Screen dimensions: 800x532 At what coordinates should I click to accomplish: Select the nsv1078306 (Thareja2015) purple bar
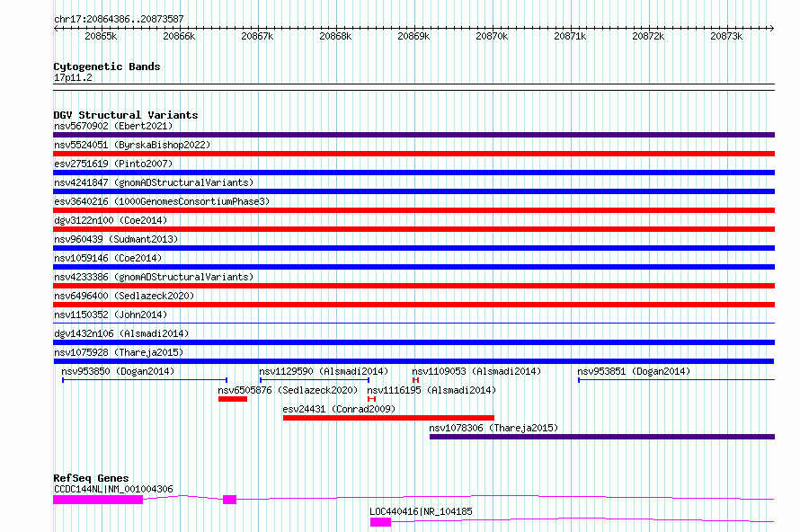[x=601, y=437]
